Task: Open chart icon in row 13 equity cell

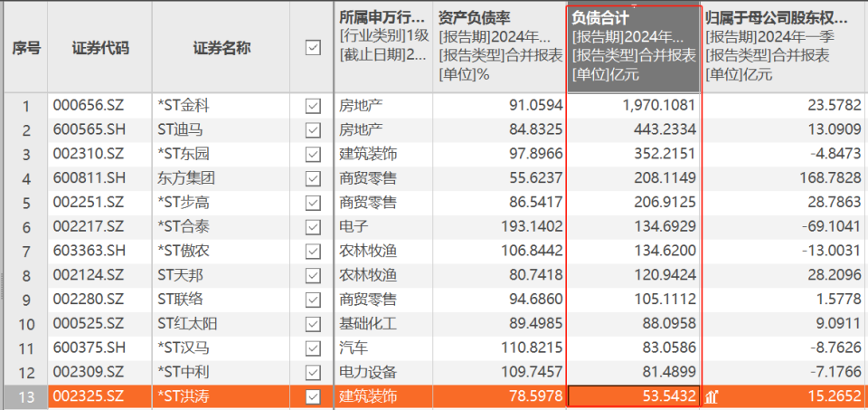Action: click(x=712, y=396)
